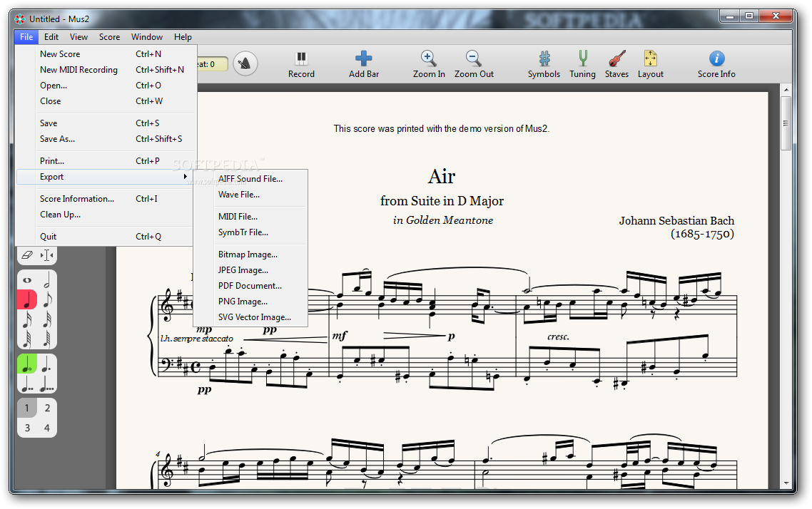The width and height of the screenshot is (812, 509).
Task: Export as JPEG Image...
Action: (250, 270)
